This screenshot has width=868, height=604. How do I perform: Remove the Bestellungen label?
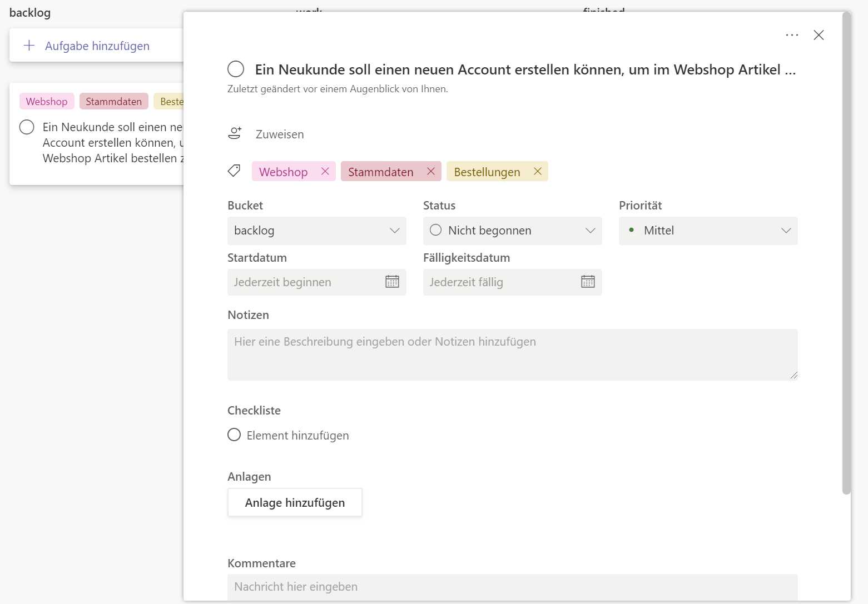(x=537, y=171)
